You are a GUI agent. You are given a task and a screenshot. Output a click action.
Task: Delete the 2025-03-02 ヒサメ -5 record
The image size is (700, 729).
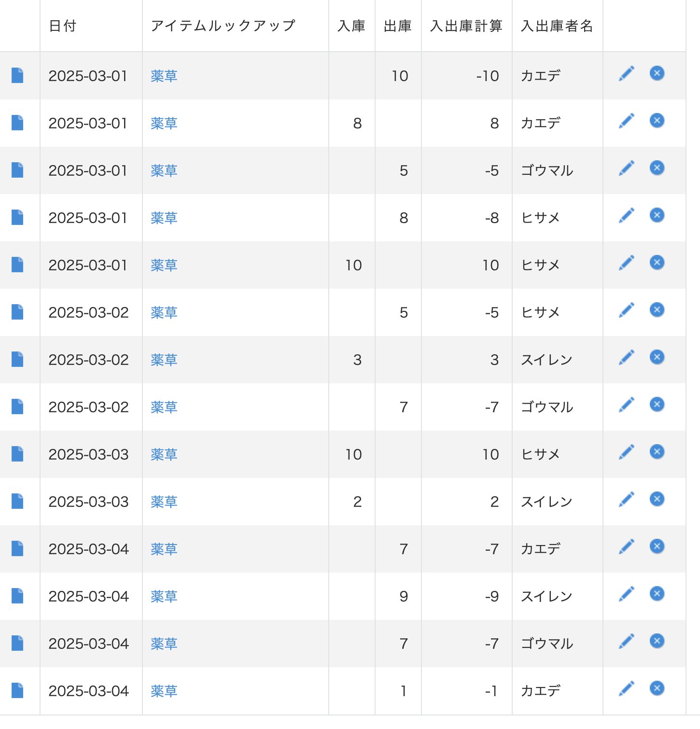657,310
